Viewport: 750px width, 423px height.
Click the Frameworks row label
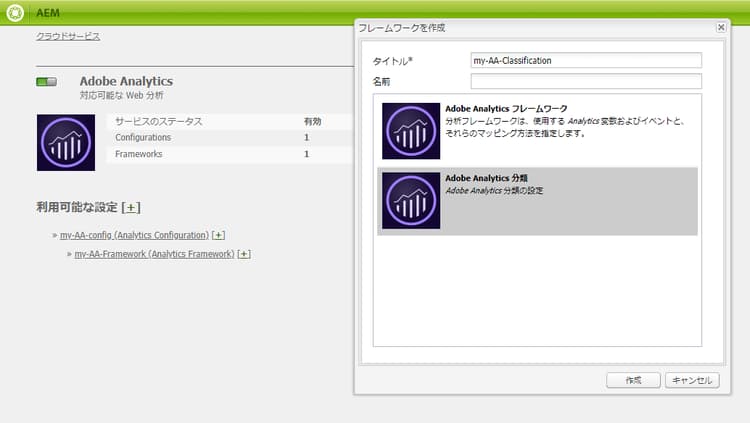pyautogui.click(x=139, y=154)
